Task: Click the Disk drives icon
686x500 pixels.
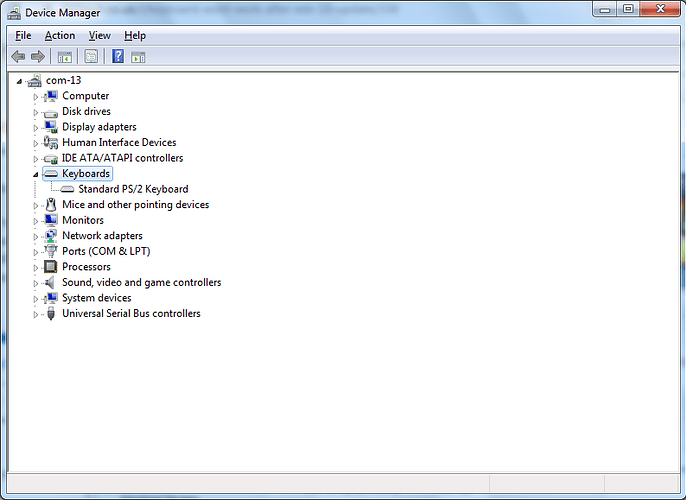Action: (51, 114)
